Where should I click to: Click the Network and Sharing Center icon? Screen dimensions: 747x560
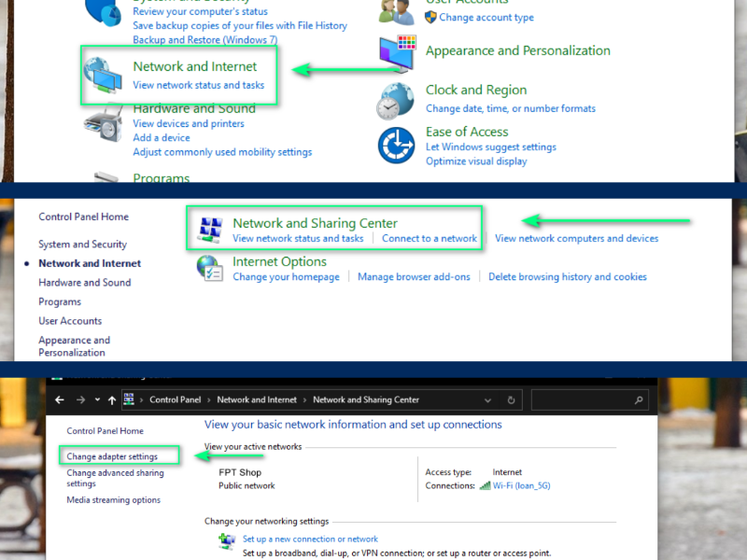coord(209,230)
